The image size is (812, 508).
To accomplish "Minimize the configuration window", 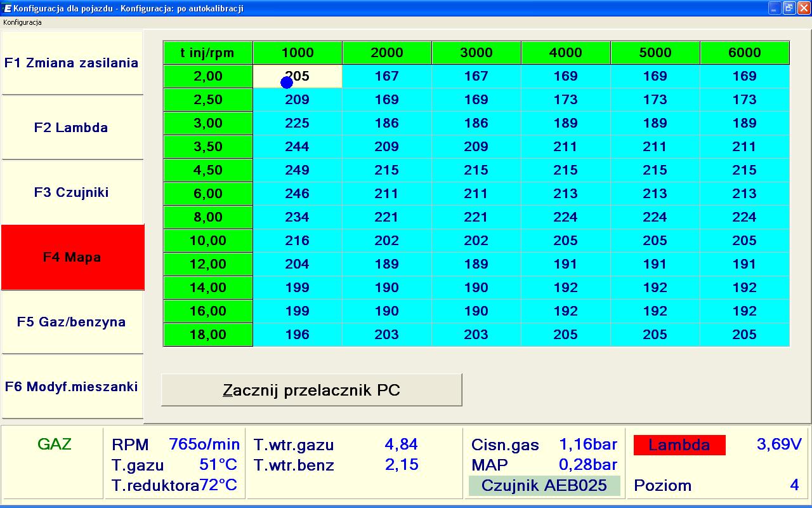I will pos(774,8).
